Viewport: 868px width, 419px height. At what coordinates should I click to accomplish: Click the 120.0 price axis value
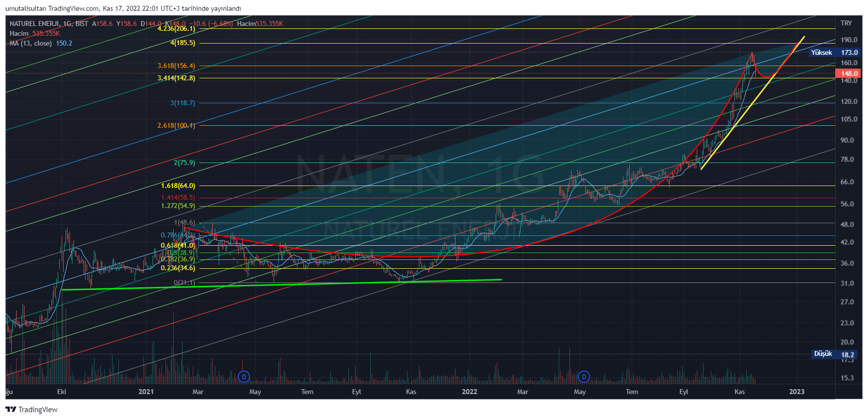coord(849,101)
